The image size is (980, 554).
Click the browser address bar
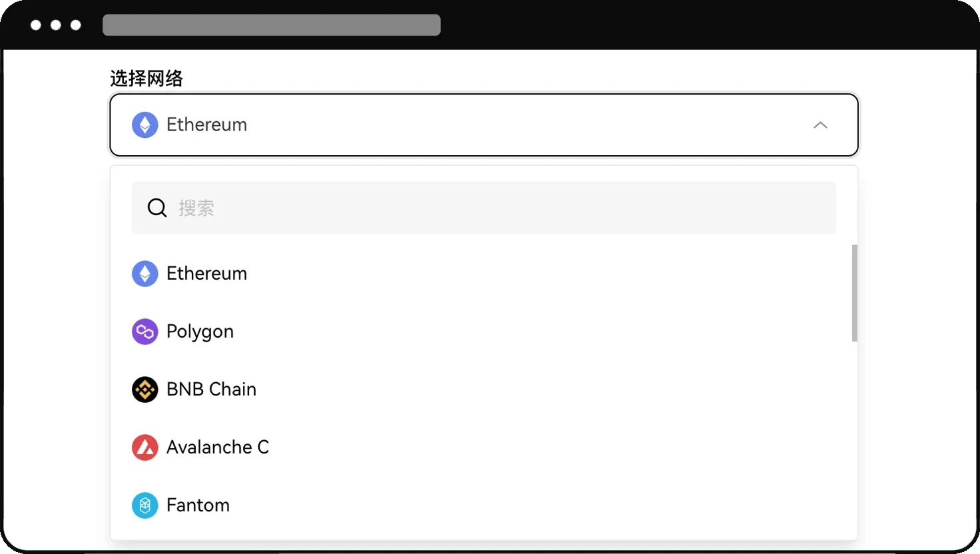coord(271,25)
